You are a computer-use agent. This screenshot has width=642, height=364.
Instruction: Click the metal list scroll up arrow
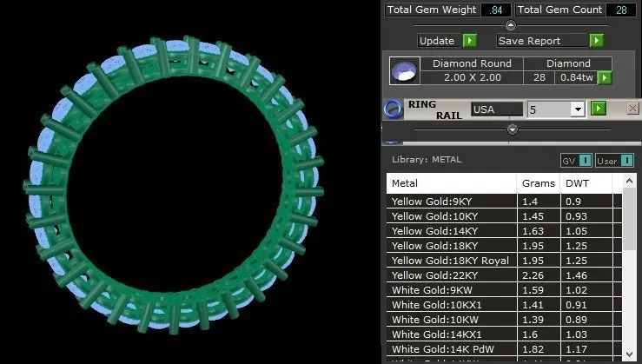pos(629,181)
